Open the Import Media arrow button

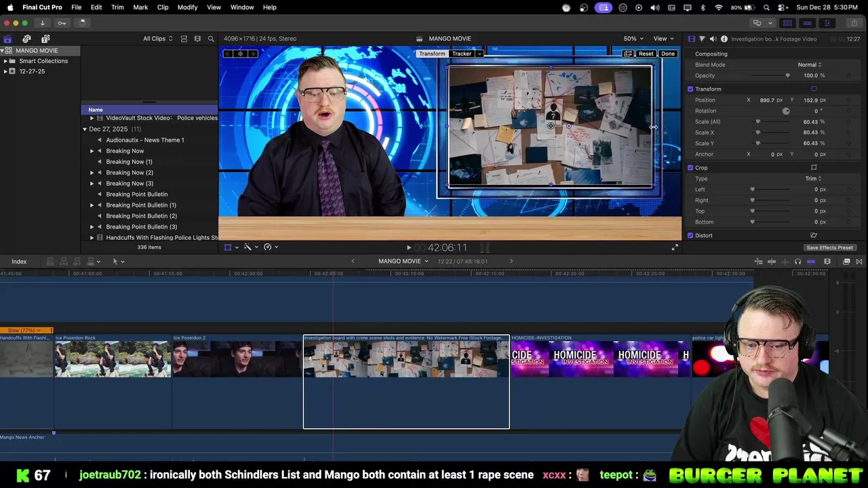pyautogui.click(x=42, y=22)
